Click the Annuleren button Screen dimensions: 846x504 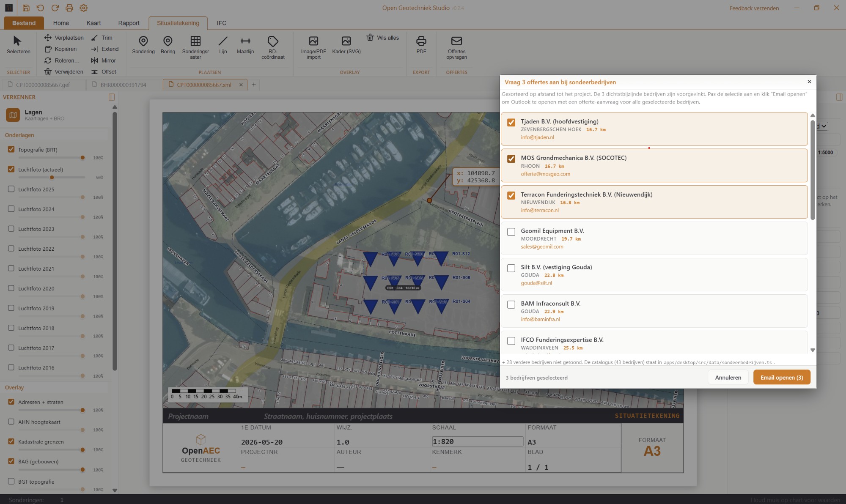[x=728, y=378]
